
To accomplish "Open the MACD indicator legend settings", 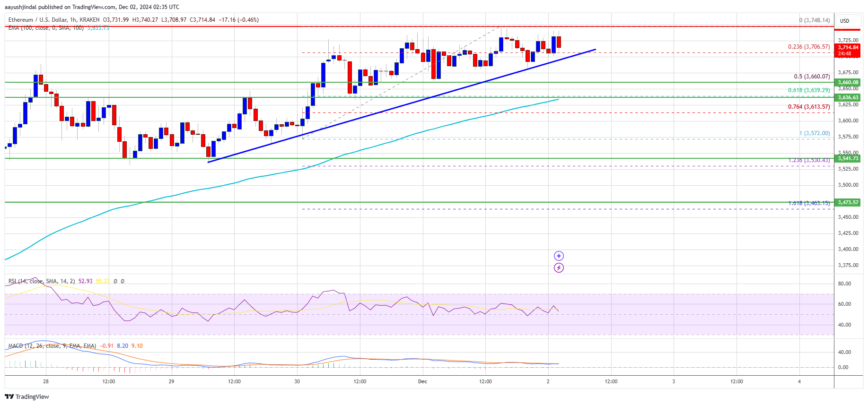I will [x=52, y=346].
